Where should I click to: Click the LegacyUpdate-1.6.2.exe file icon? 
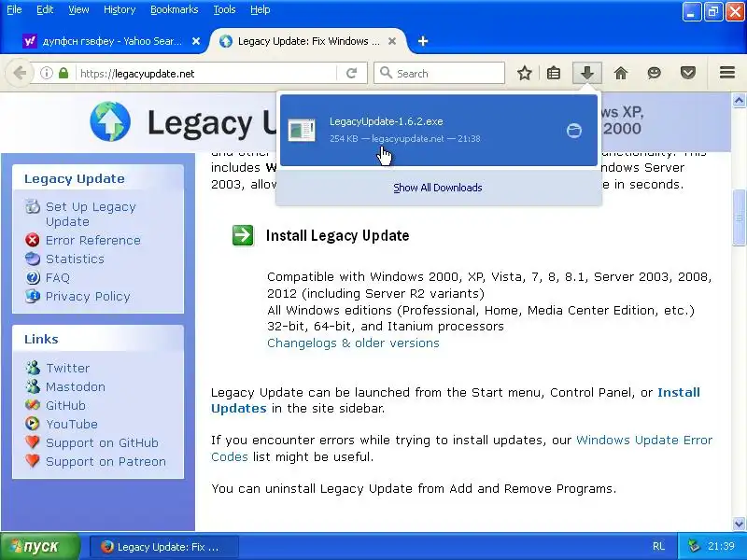tap(302, 131)
